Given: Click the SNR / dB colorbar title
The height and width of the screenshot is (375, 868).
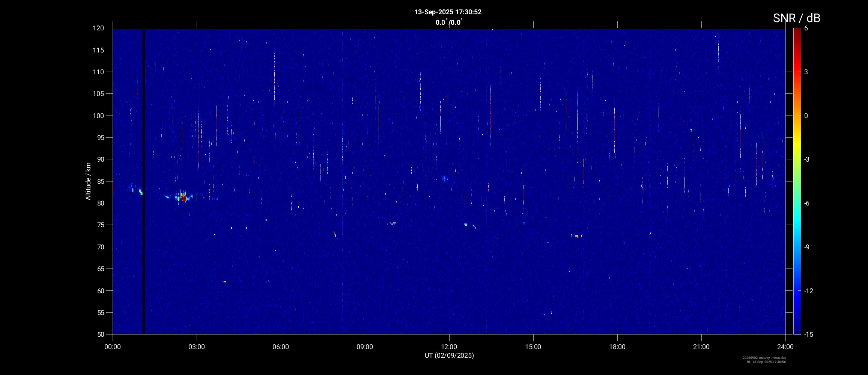Looking at the screenshot, I should (x=796, y=18).
